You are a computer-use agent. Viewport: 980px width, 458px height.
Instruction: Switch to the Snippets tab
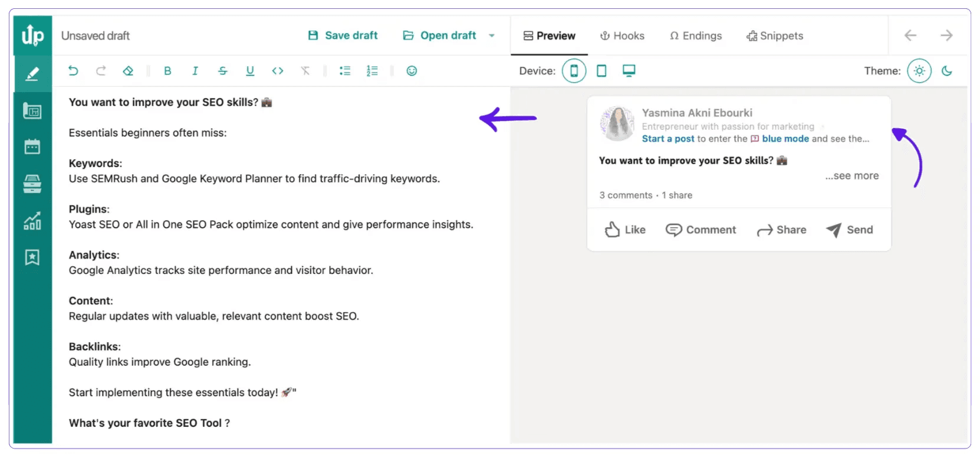pos(775,35)
